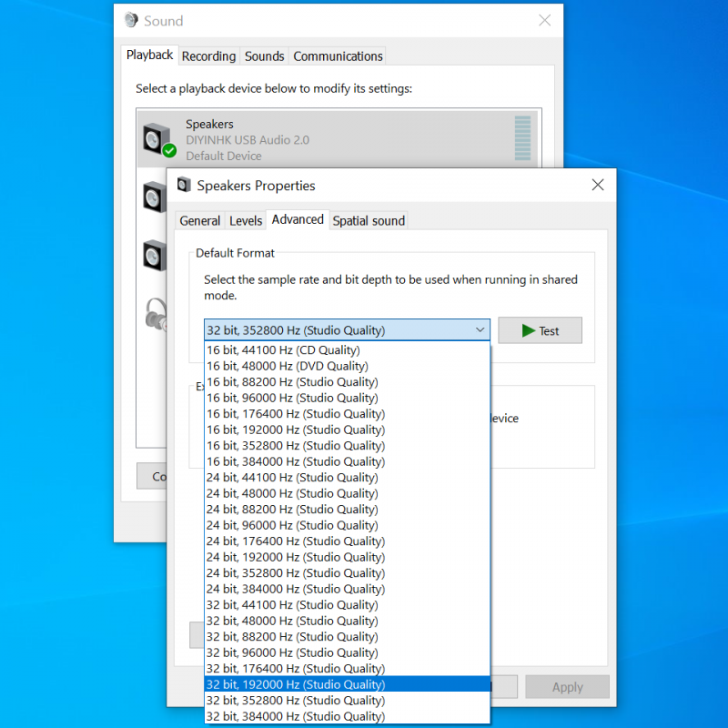
Task: Collapse the Default Format dropdown arrow
Action: pyautogui.click(x=480, y=330)
